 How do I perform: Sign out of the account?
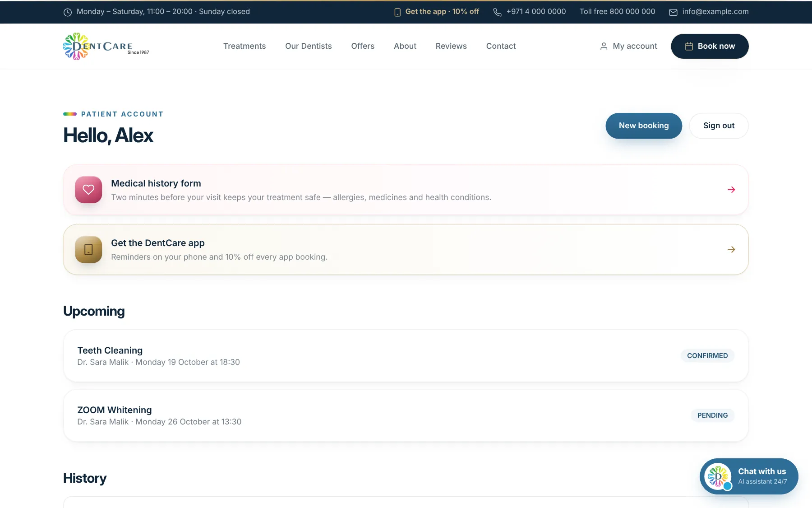(719, 126)
